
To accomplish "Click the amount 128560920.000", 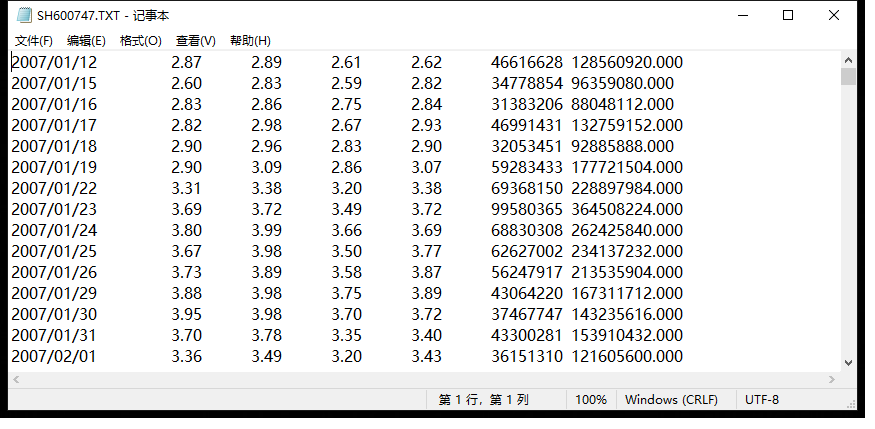I will coord(627,62).
